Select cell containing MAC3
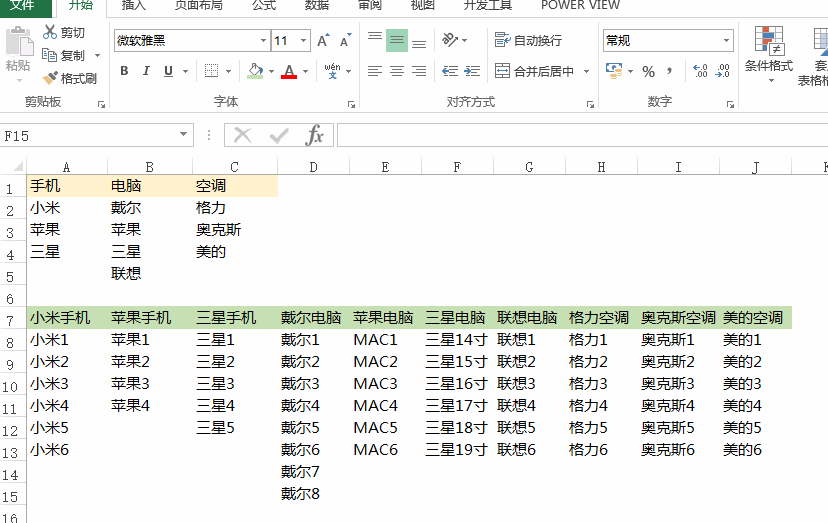828x523 pixels. click(x=385, y=384)
